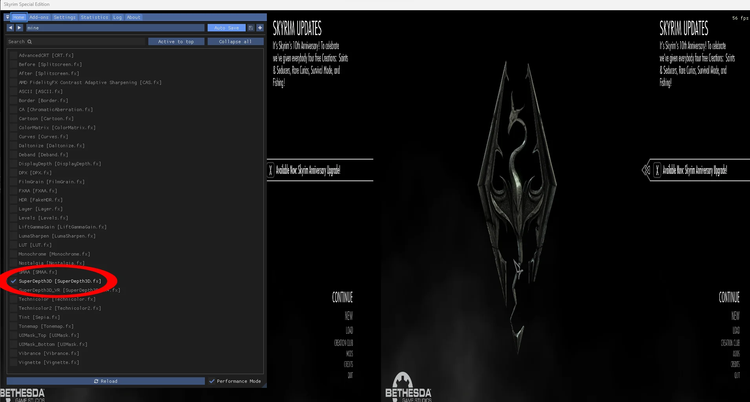Enable the Levels [Levels.fx] effect
This screenshot has height=402, width=750.
[x=13, y=218]
